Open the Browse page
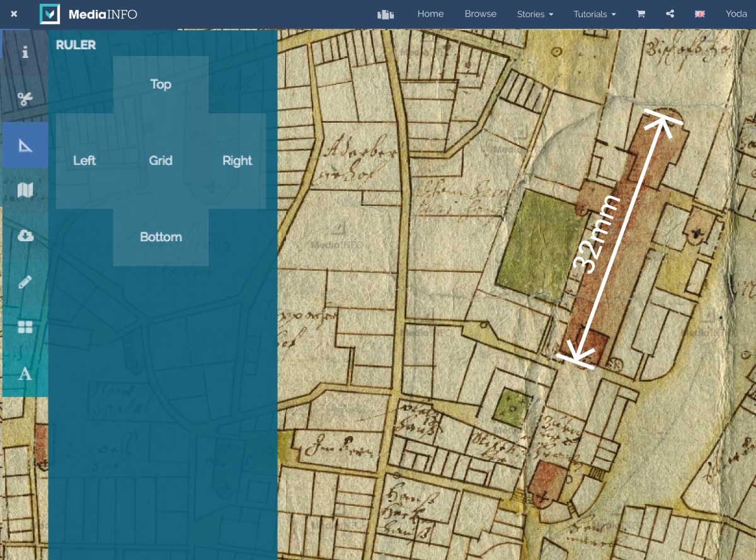 click(x=480, y=14)
